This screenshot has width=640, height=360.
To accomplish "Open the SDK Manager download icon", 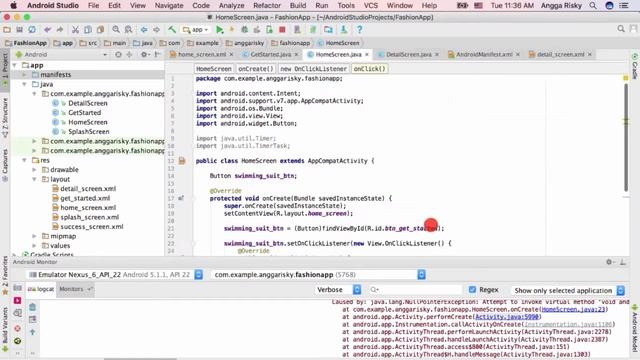I will 344,29.
